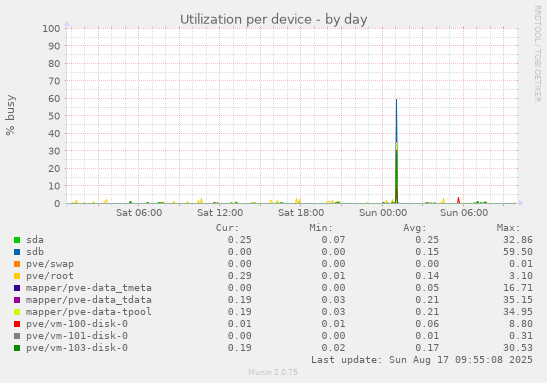
Task: Click the 'Sun 06:00' x-axis label
Action: [464, 213]
